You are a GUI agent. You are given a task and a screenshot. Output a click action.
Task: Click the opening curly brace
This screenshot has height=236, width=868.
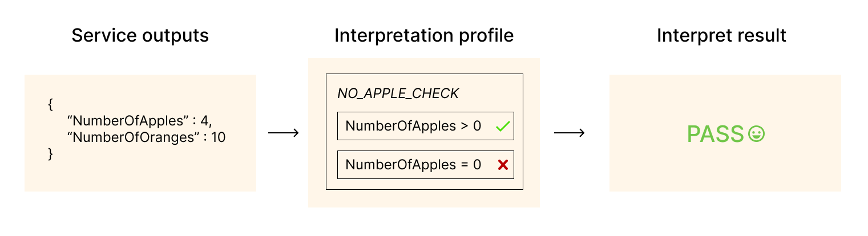50,104
